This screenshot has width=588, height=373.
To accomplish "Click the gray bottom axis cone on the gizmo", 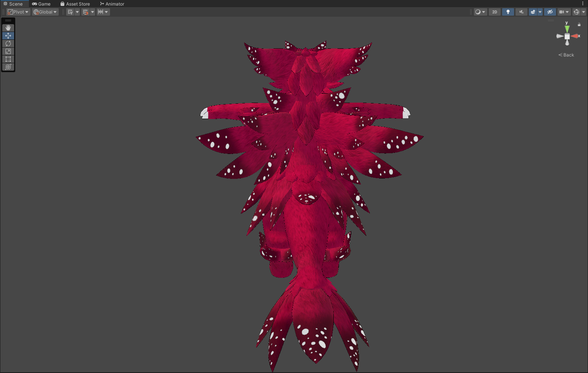I will click(x=567, y=43).
